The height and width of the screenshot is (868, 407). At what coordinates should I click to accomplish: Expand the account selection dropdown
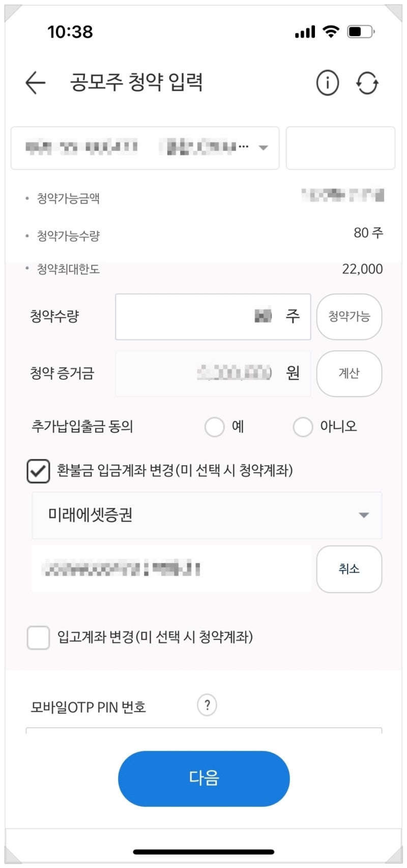click(x=145, y=148)
